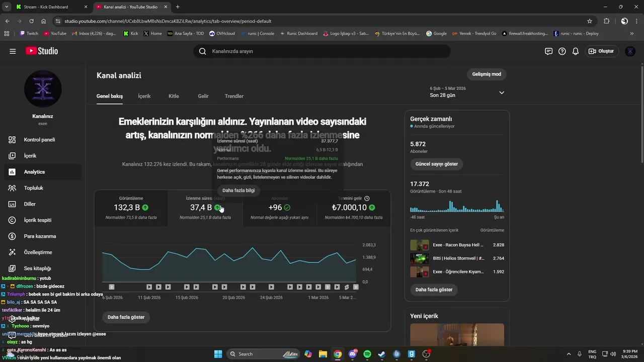Click the clock icon beside Tahmini gelir
This screenshot has width=644, height=362.
(367, 199)
